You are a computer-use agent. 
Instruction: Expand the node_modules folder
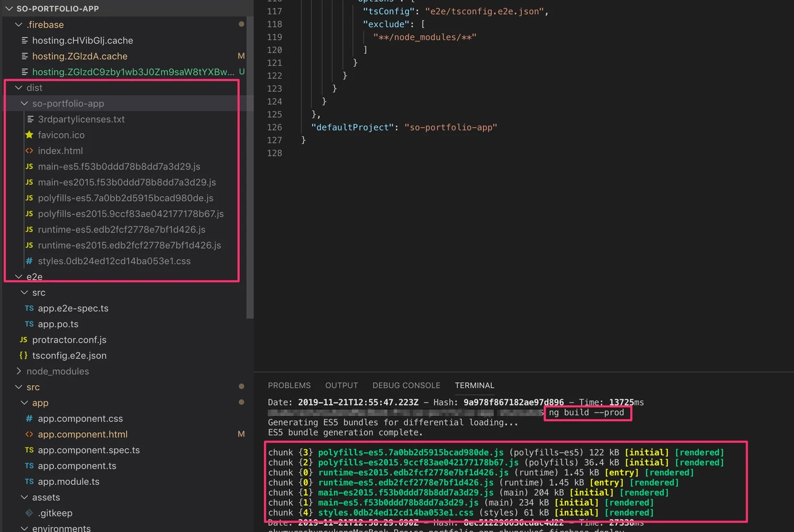[19, 371]
